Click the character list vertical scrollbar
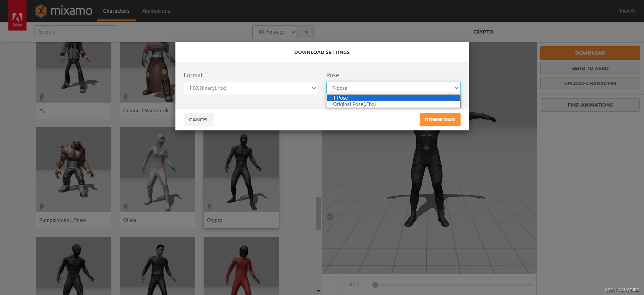Image resolution: width=644 pixels, height=295 pixels. tap(318, 213)
